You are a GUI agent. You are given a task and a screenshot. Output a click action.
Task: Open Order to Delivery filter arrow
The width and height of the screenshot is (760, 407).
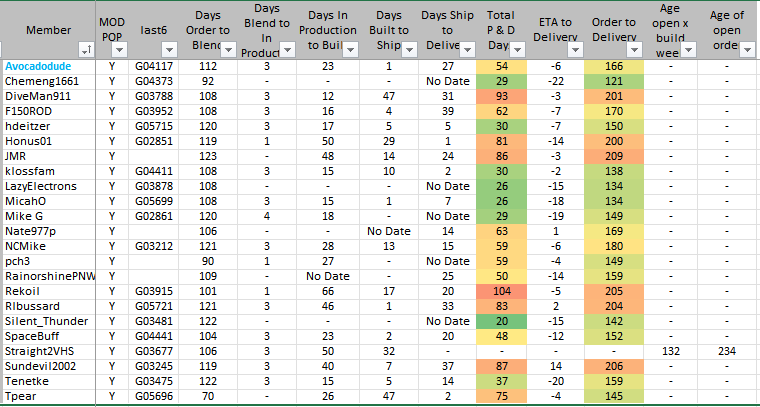tap(636, 49)
